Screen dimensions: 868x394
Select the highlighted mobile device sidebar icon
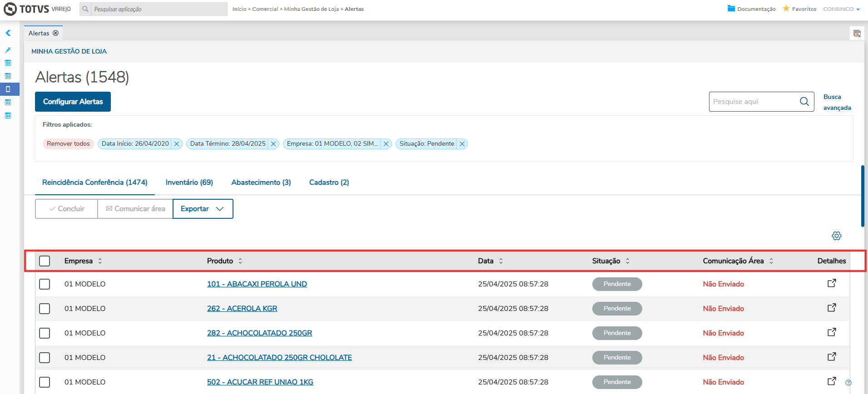click(x=8, y=89)
